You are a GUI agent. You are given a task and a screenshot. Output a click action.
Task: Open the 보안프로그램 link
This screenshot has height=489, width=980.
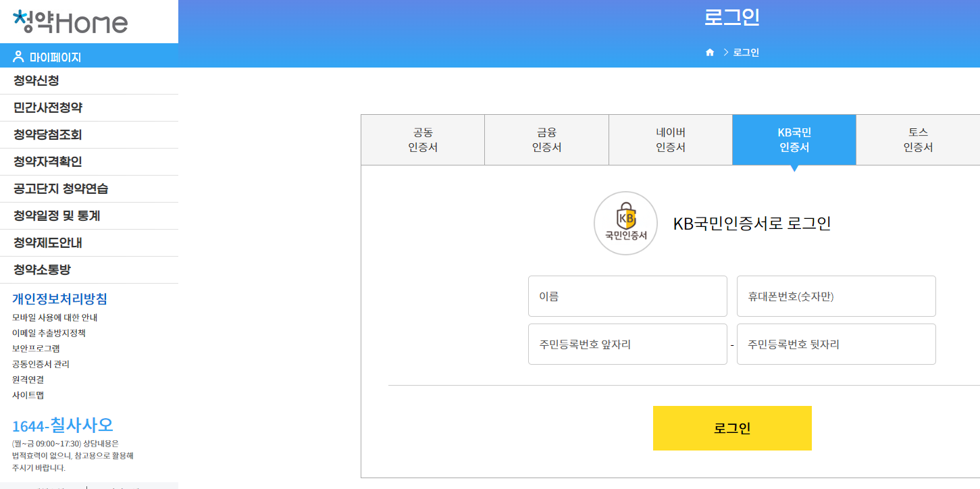coord(36,349)
